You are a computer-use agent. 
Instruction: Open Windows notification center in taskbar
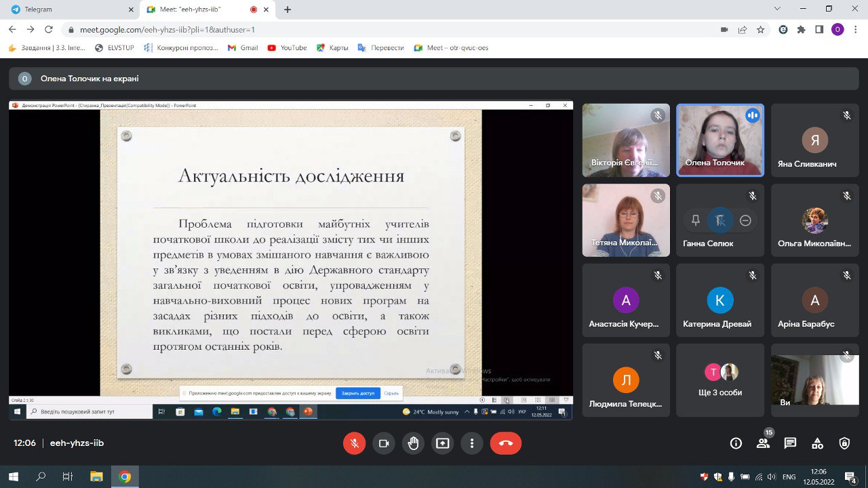pyautogui.click(x=850, y=476)
